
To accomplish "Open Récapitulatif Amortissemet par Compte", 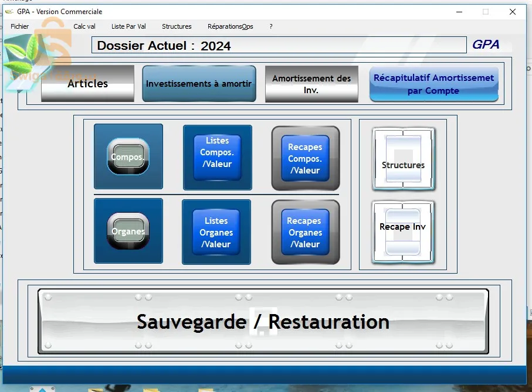I will point(433,84).
